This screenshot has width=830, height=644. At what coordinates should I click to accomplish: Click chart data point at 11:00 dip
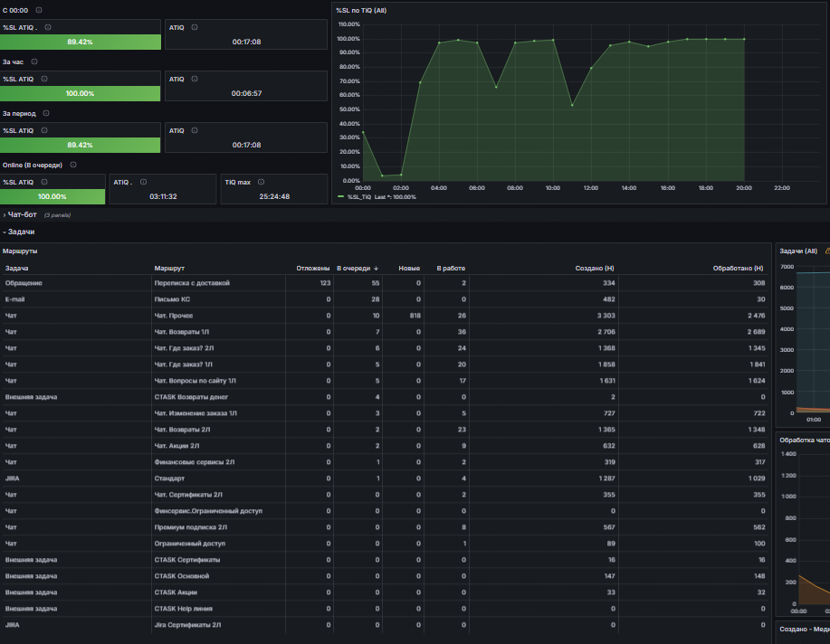click(x=572, y=105)
